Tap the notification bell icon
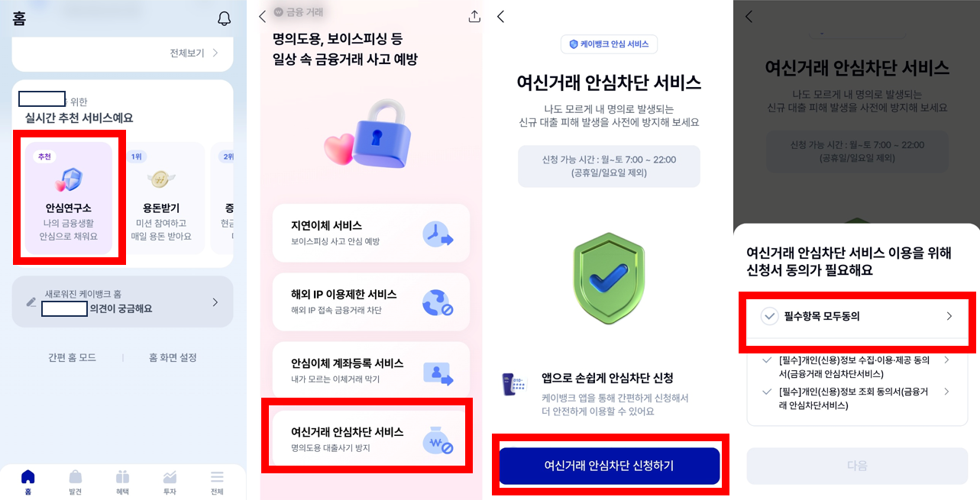This screenshot has height=500, width=980. [224, 19]
